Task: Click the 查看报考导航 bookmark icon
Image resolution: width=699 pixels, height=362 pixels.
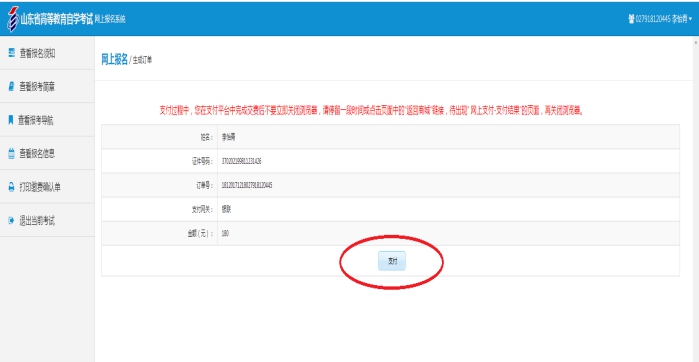Action: click(11, 120)
